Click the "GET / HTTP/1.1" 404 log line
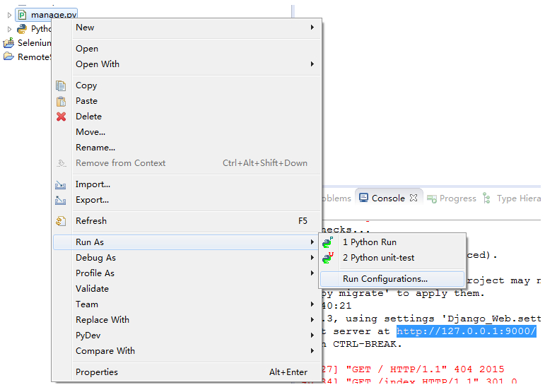Screen dimensions: 545x392 tap(413, 369)
